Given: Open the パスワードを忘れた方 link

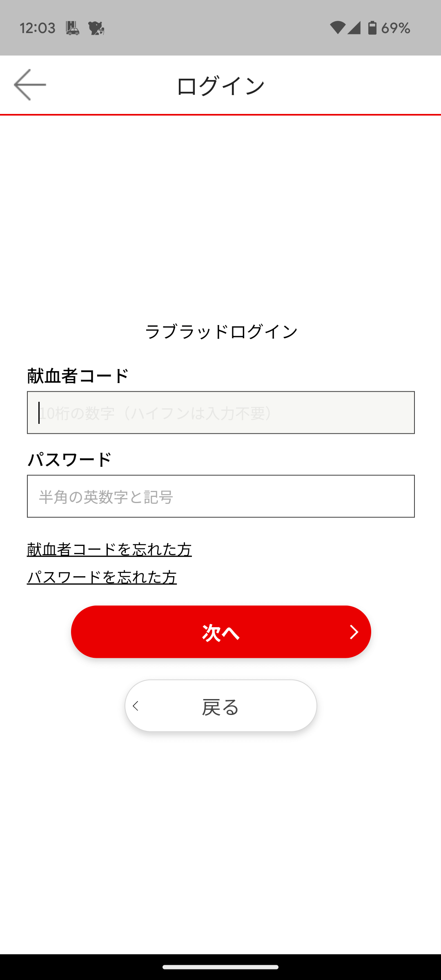Looking at the screenshot, I should (x=102, y=577).
